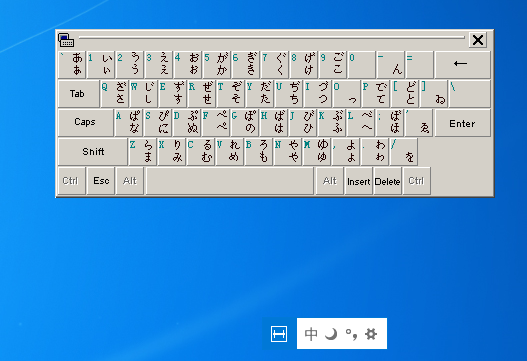The height and width of the screenshot is (361, 527).
Task: Toggle the Shift key
Action: pyautogui.click(x=93, y=152)
